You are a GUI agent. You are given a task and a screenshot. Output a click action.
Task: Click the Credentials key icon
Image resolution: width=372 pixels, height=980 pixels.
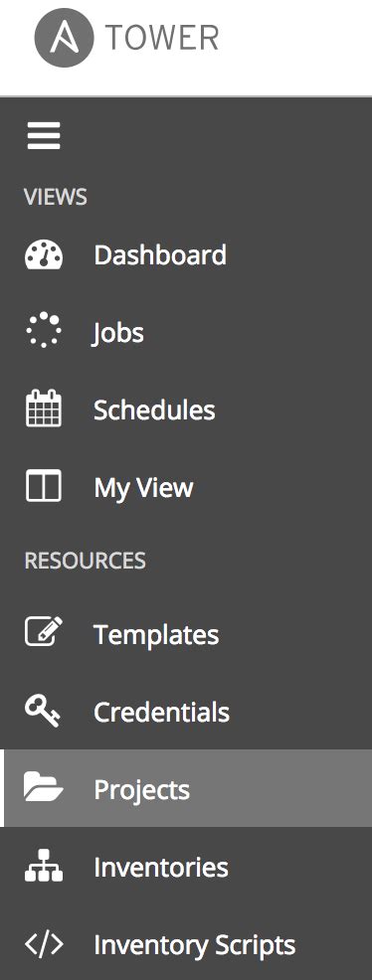(43, 712)
